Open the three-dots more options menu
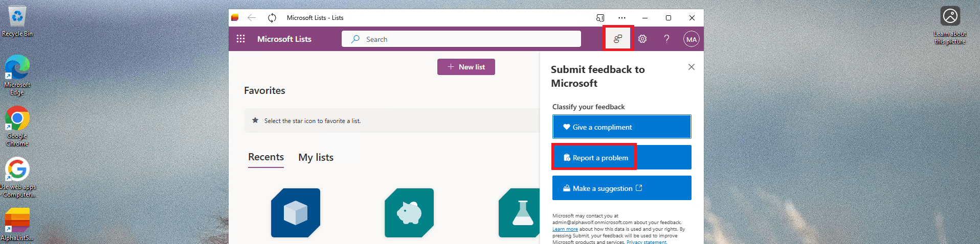Viewport: 980px width, 244px height. pos(622,18)
